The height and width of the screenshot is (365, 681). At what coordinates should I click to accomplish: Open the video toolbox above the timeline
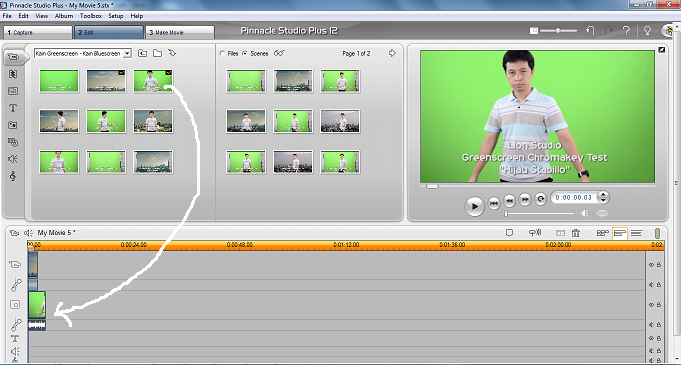pyautogui.click(x=14, y=233)
